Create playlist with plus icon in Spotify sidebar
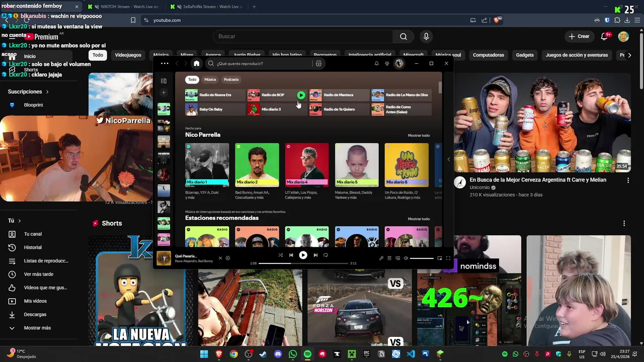Viewport: 644px width, 362px height. (164, 93)
